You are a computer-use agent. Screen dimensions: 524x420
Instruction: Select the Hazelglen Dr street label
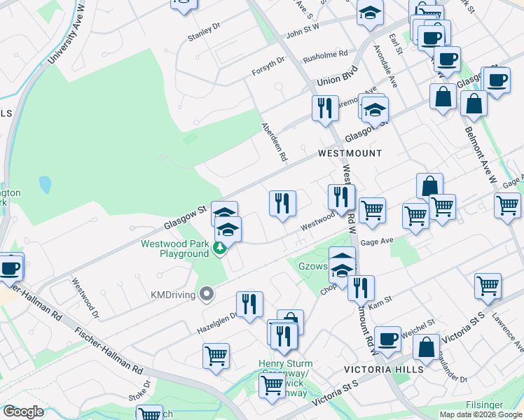[216, 323]
